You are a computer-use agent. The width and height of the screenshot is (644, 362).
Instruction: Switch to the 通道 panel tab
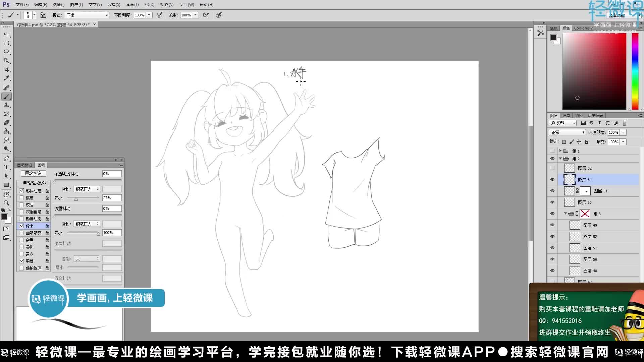pyautogui.click(x=567, y=115)
